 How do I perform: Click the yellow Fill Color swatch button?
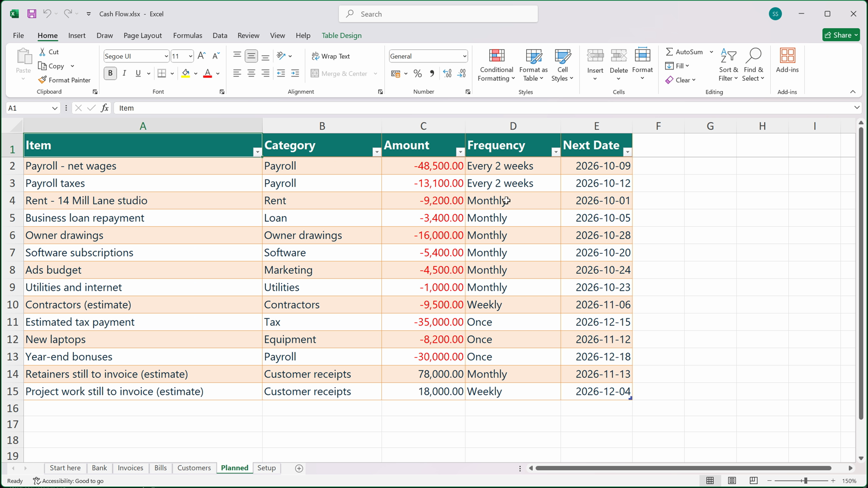[186, 73]
